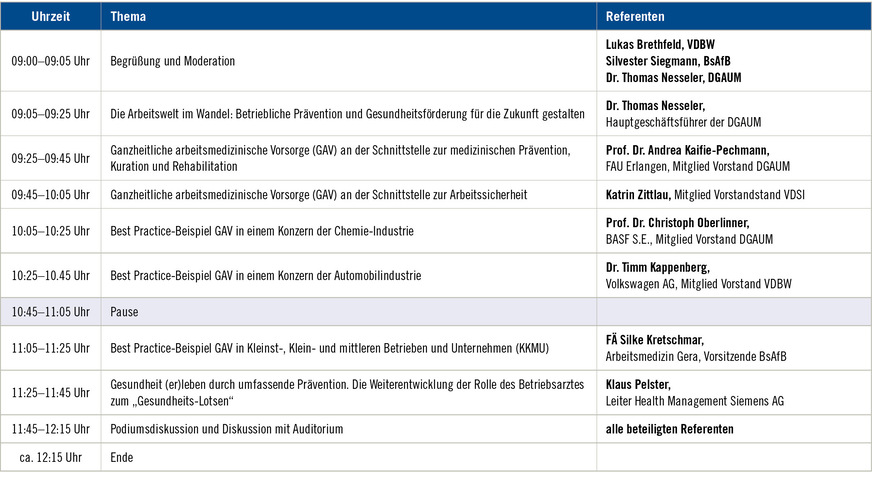Select the Die Arbeitswelt im Wandel topic
The width and height of the screenshot is (872, 480).
346,114
